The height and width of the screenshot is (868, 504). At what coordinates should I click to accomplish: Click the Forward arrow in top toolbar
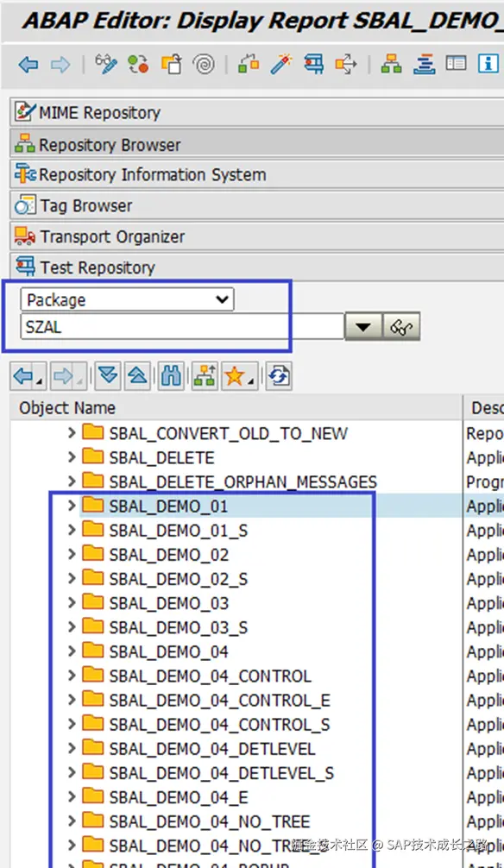(60, 65)
